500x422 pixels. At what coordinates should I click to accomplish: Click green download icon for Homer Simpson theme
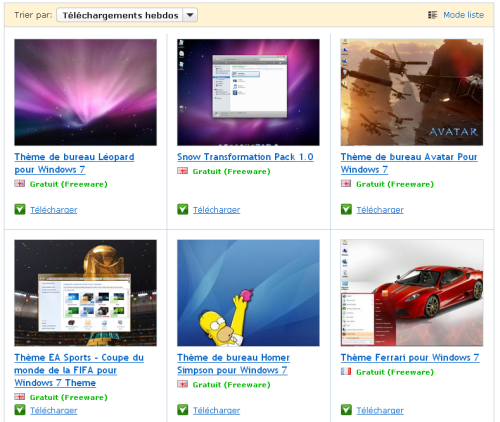tap(183, 410)
